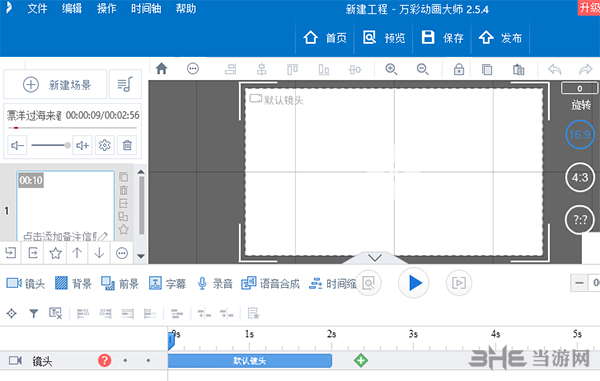Click the paste icon in canvas toolbar
The image size is (600, 381).
[518, 70]
